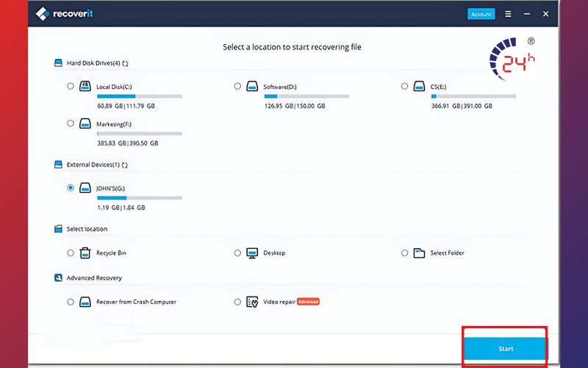Viewport: 588px width, 368px height.
Task: Click the Start button
Action: (505, 348)
